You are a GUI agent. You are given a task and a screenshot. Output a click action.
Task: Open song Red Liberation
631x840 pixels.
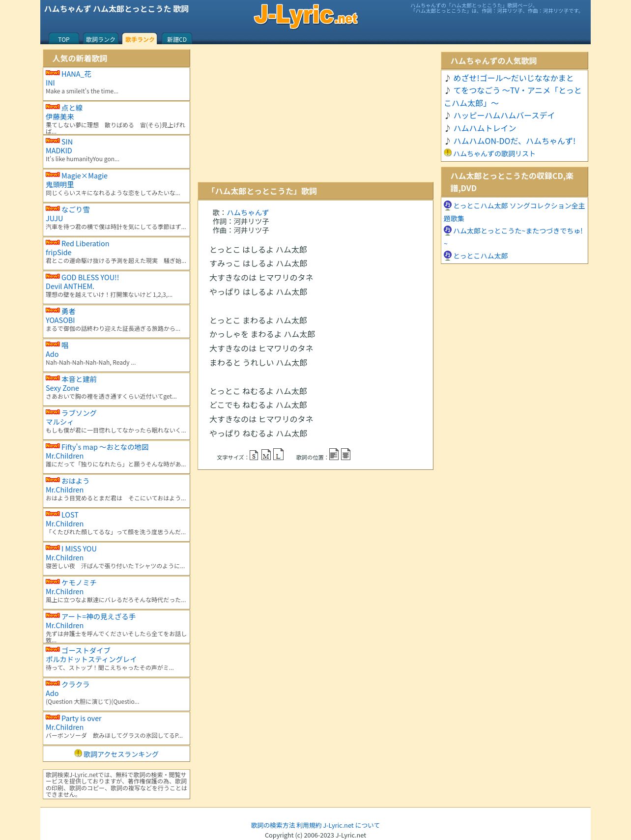point(85,244)
